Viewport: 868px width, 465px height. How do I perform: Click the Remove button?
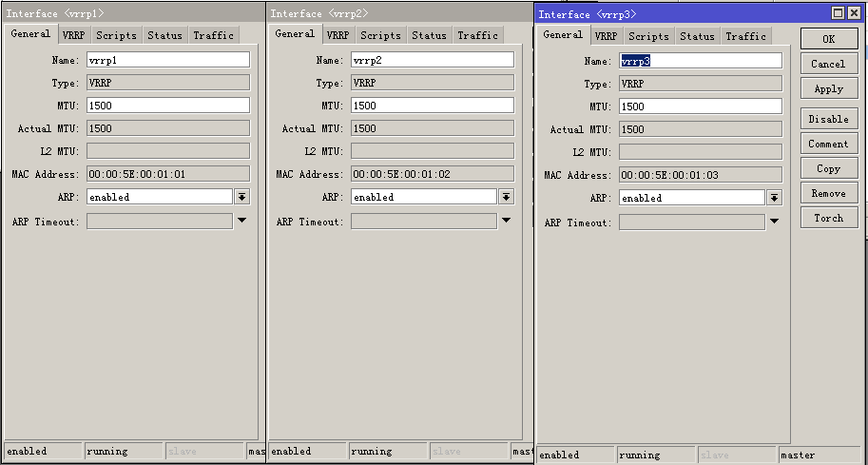click(x=829, y=193)
